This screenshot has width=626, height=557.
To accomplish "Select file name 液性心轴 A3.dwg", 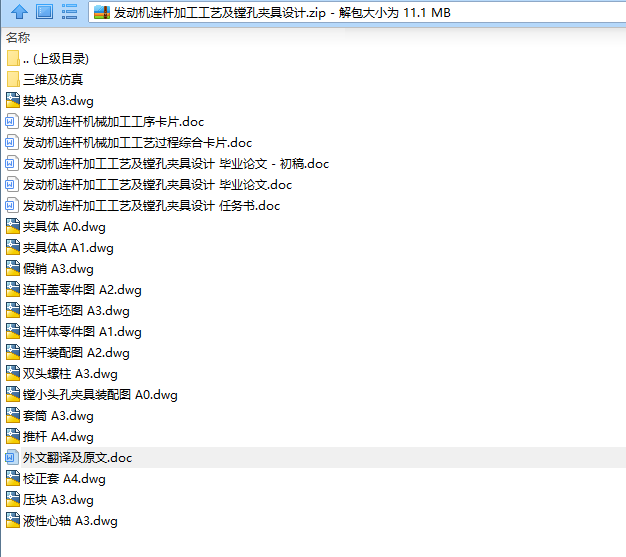I will [x=70, y=521].
